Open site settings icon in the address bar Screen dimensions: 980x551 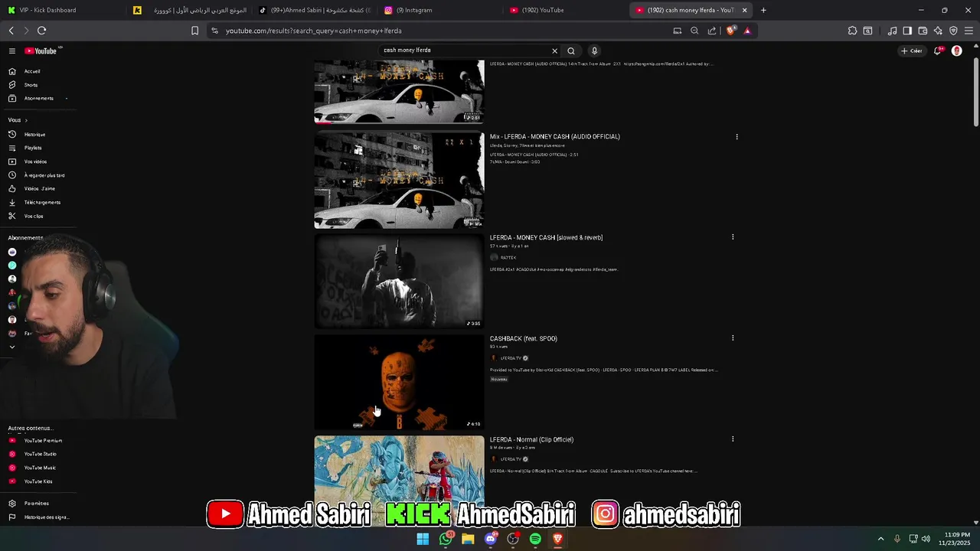[x=214, y=31]
